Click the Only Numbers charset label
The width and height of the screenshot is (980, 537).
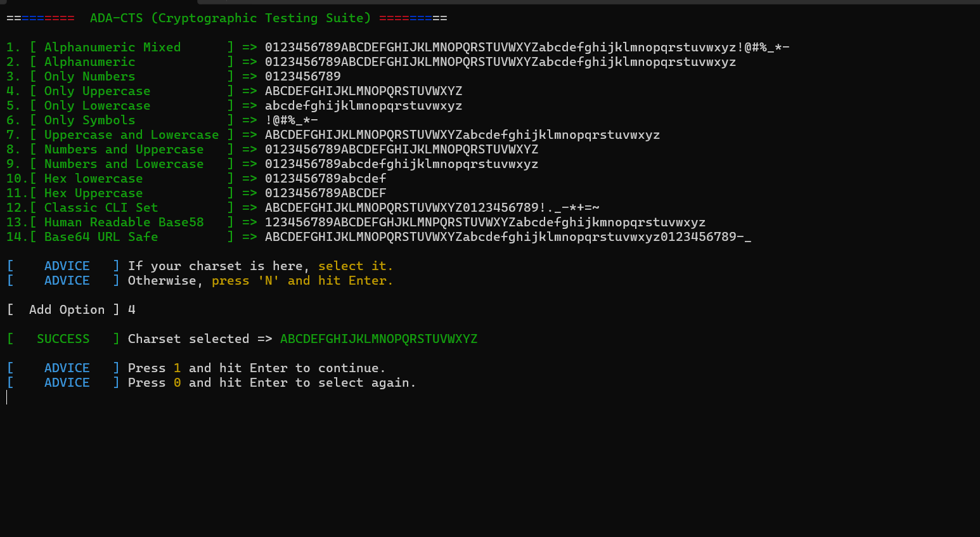[x=89, y=77]
